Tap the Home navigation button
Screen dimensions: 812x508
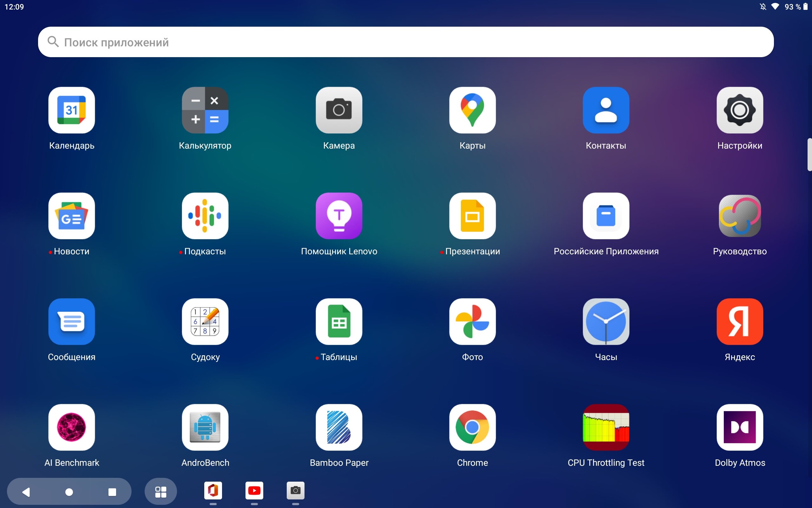click(69, 492)
